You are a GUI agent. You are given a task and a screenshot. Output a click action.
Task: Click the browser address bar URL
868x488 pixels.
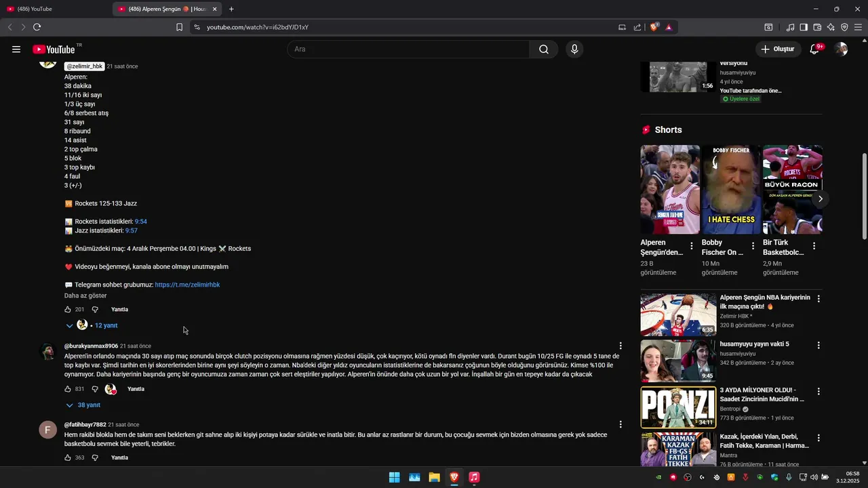coord(258,27)
